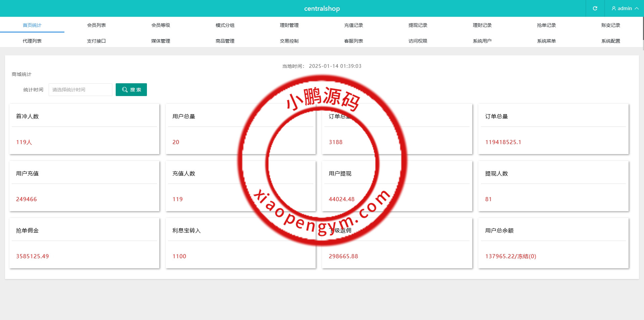The image size is (644, 320).
Task: Click the magnifier search button
Action: pyautogui.click(x=131, y=90)
